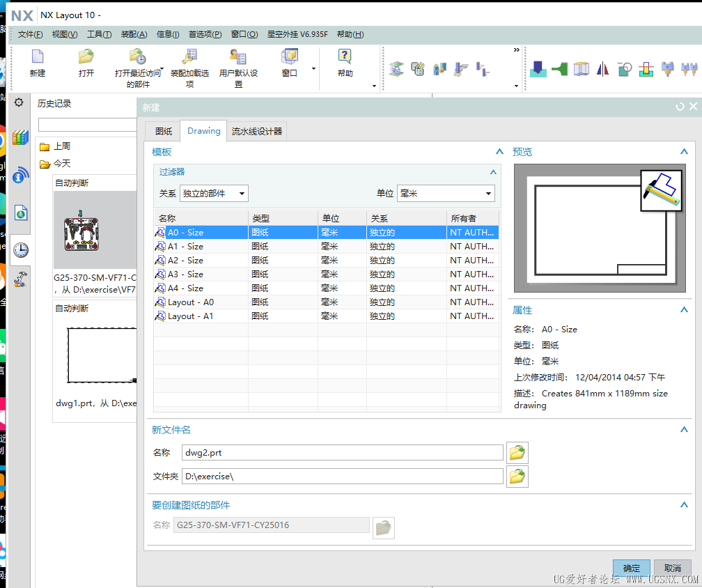This screenshot has width=702, height=588.
Task: Select the A0 - Size template row
Action: pyautogui.click(x=327, y=233)
